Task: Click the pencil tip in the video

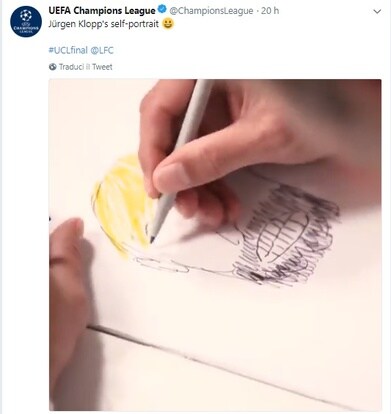Action: [152, 239]
